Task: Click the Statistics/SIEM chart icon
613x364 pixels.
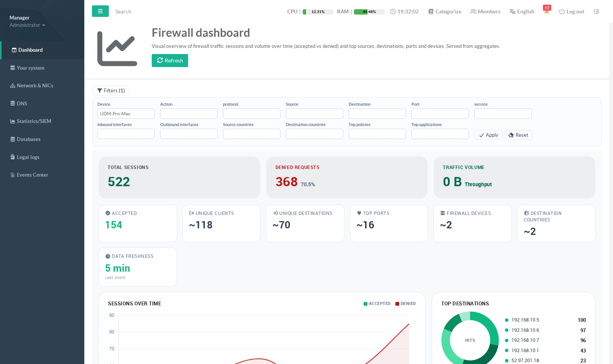Action: coord(13,121)
